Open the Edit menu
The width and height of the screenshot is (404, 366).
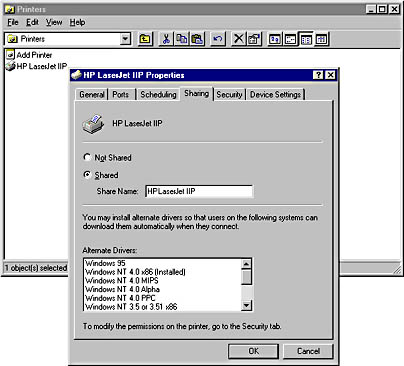coord(32,22)
